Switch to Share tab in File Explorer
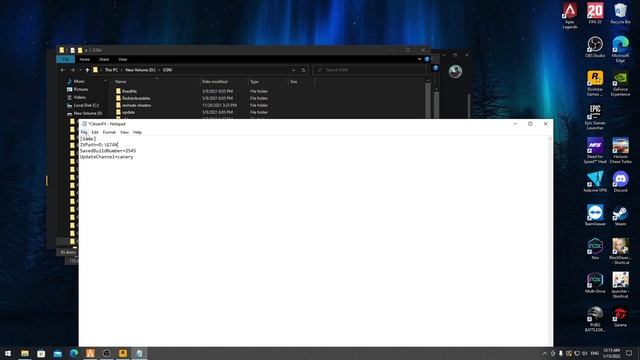The image size is (640, 360). coord(104,60)
